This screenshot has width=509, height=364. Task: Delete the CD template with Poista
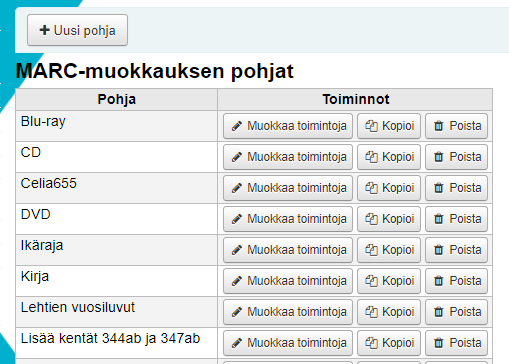coord(456,157)
